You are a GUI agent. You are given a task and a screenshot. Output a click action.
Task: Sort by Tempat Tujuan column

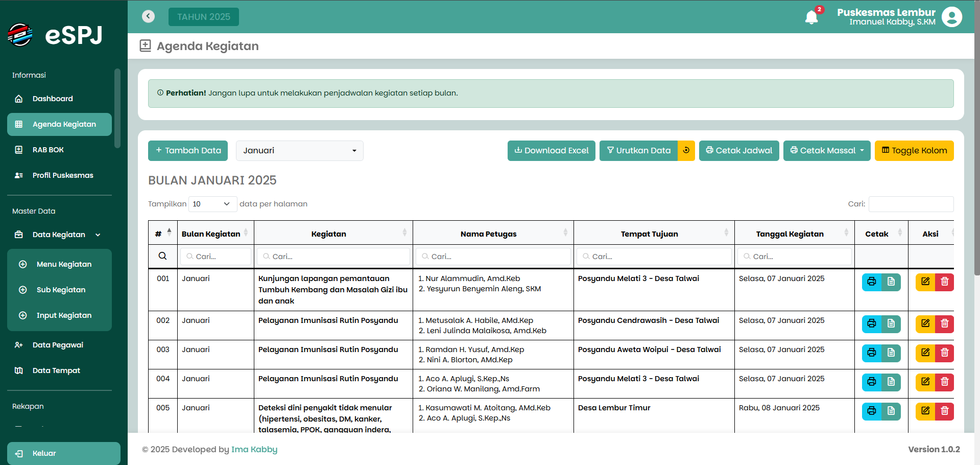pos(654,234)
